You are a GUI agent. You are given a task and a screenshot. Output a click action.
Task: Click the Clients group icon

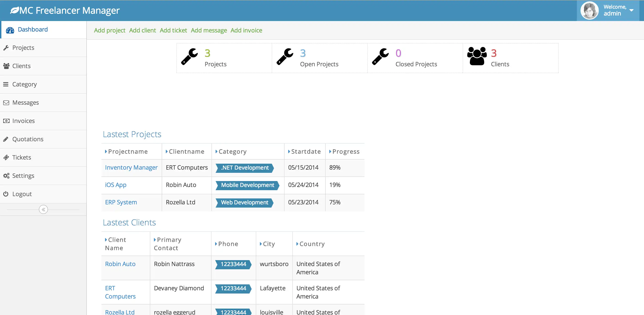[x=477, y=57]
